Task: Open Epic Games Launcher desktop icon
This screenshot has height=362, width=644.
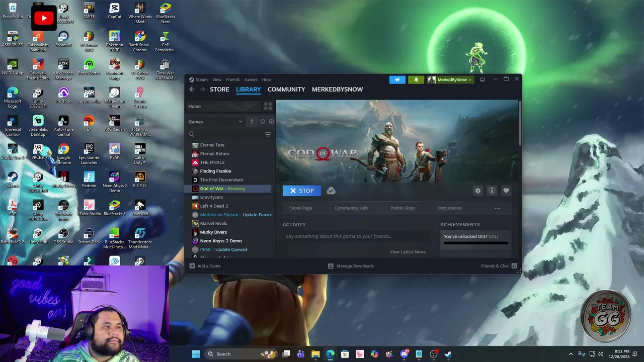Action: coord(89,154)
